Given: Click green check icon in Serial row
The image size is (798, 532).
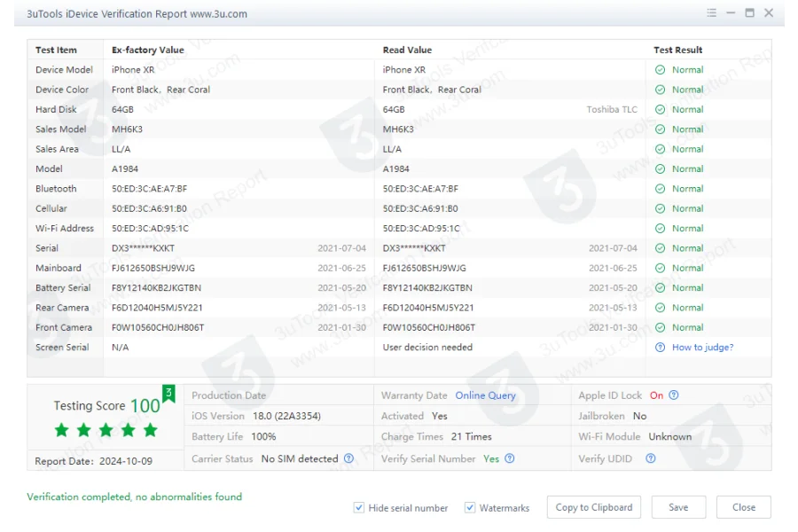Looking at the screenshot, I should pos(660,248).
